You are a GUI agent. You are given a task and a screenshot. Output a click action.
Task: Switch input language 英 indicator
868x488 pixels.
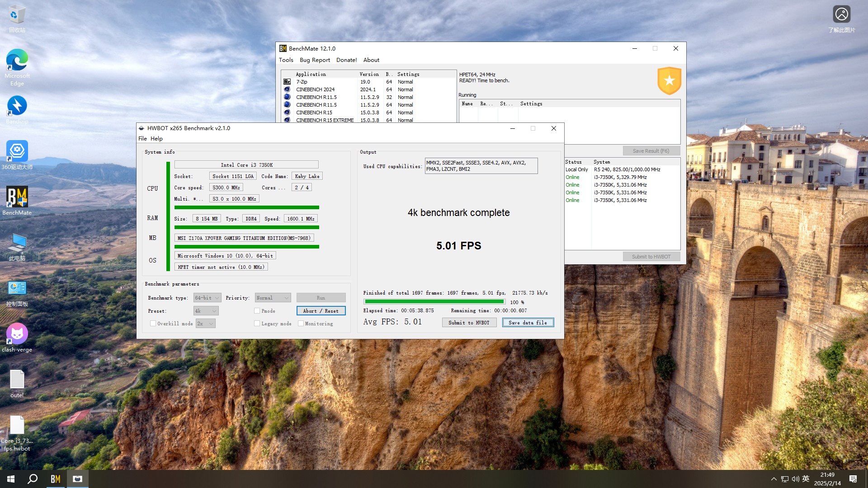[806, 479]
